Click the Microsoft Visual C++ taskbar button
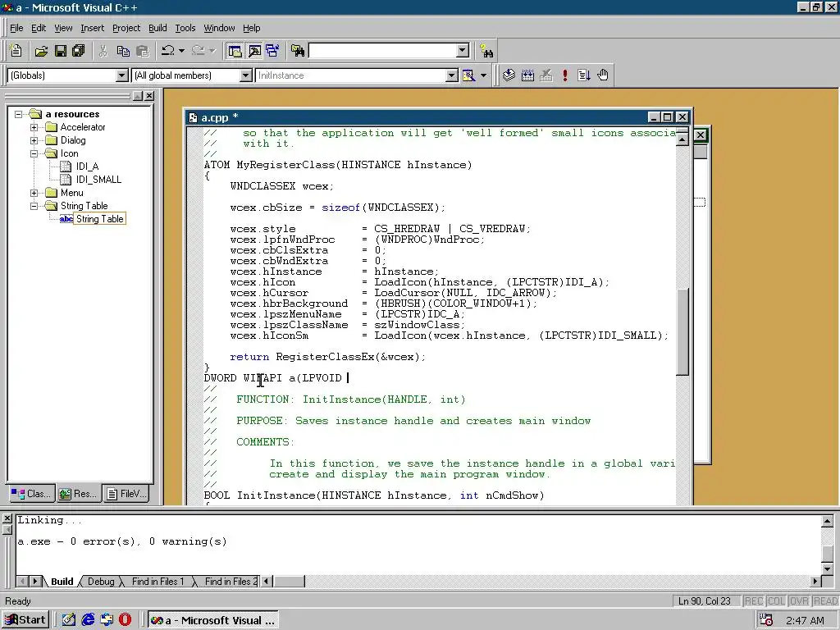The image size is (840, 630). pos(212,620)
